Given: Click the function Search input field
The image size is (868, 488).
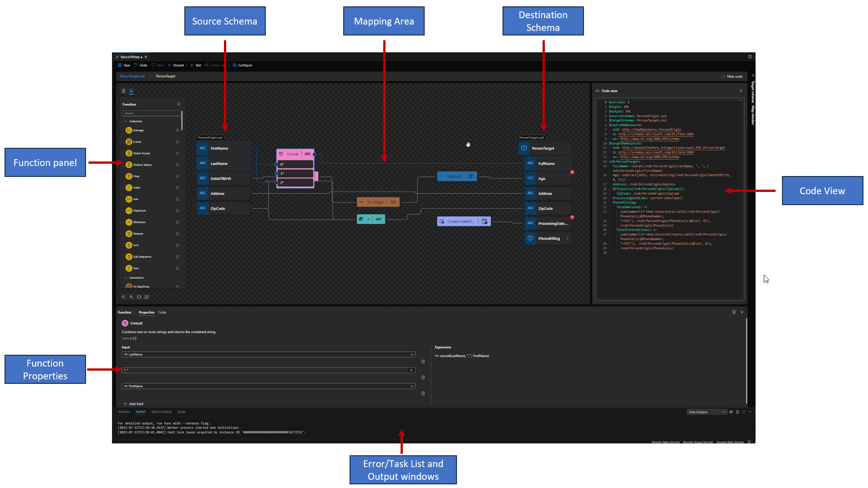Looking at the screenshot, I should (x=151, y=113).
